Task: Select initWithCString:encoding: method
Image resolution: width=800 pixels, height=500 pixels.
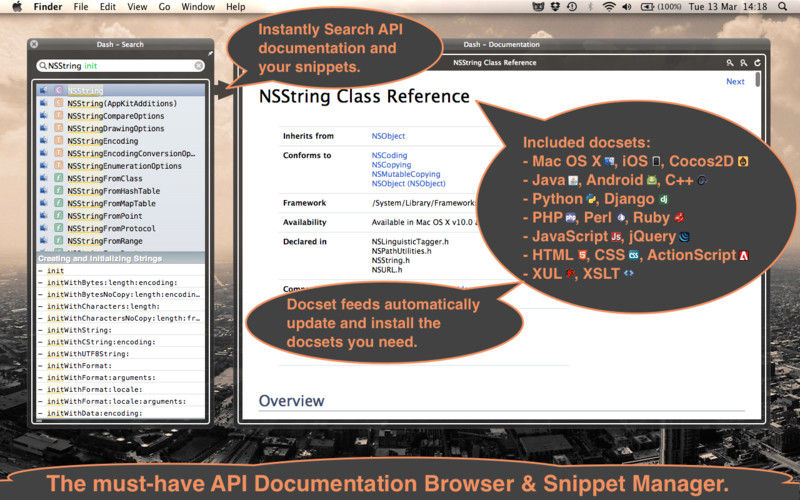Action: [121, 342]
